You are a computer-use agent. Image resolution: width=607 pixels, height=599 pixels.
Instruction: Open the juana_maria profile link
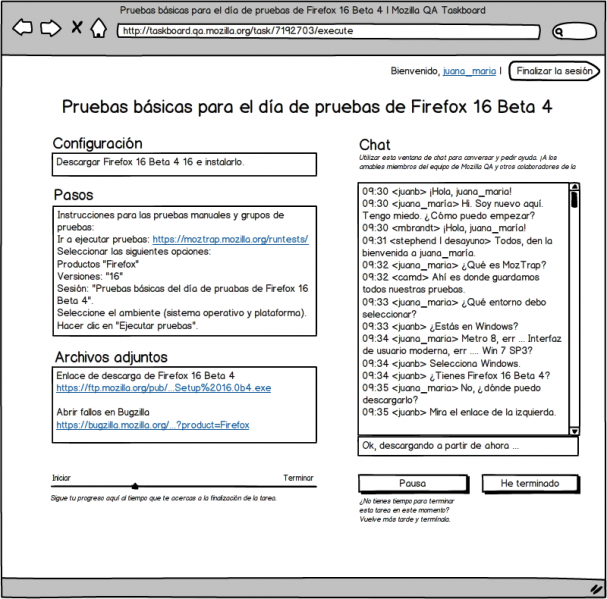pos(469,71)
